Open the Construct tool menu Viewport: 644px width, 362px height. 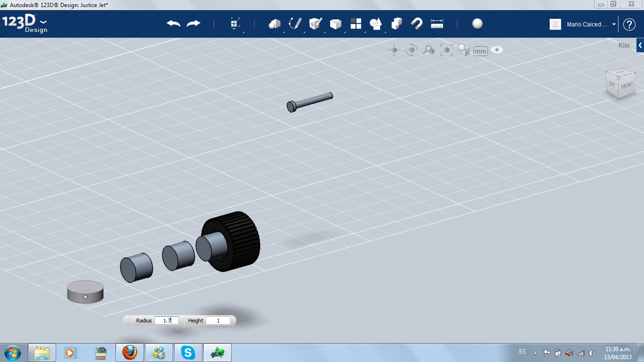click(x=315, y=24)
